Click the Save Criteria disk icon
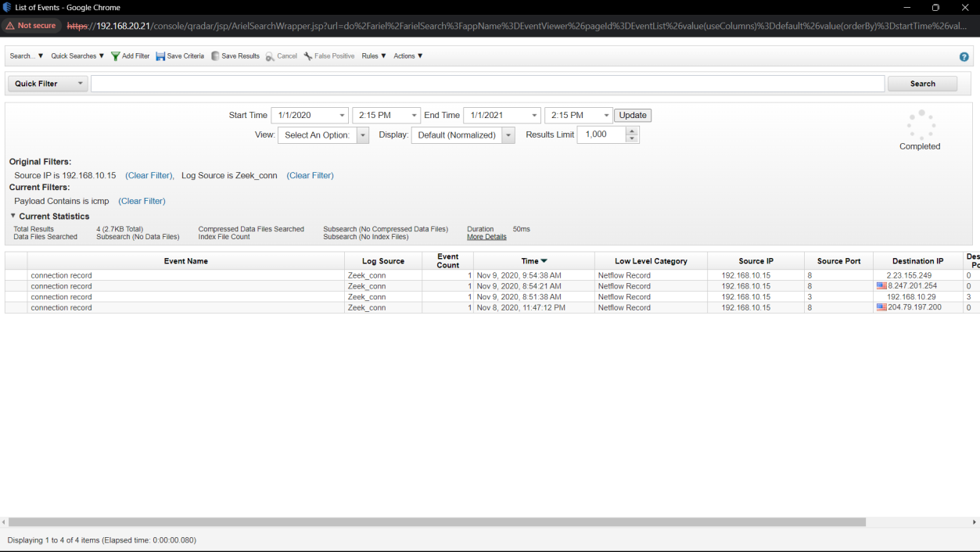Image resolution: width=980 pixels, height=552 pixels. click(x=160, y=56)
